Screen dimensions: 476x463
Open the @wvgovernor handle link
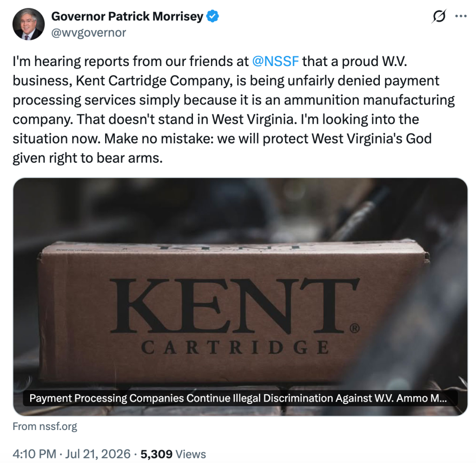[88, 33]
